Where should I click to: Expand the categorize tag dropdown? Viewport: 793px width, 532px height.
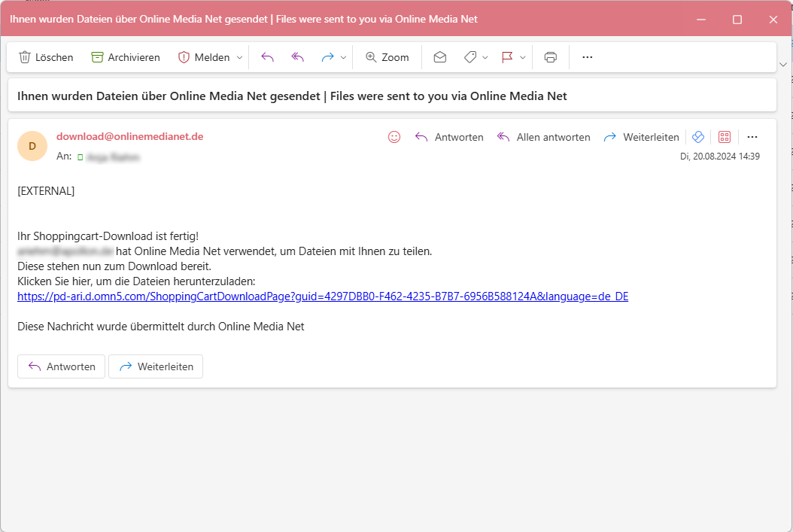[x=485, y=56]
